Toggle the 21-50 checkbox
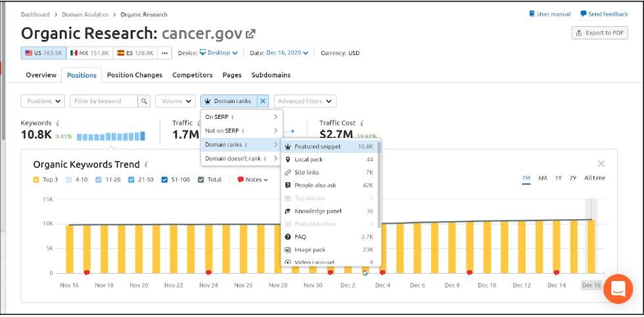This screenshot has width=644, height=317. [131, 180]
